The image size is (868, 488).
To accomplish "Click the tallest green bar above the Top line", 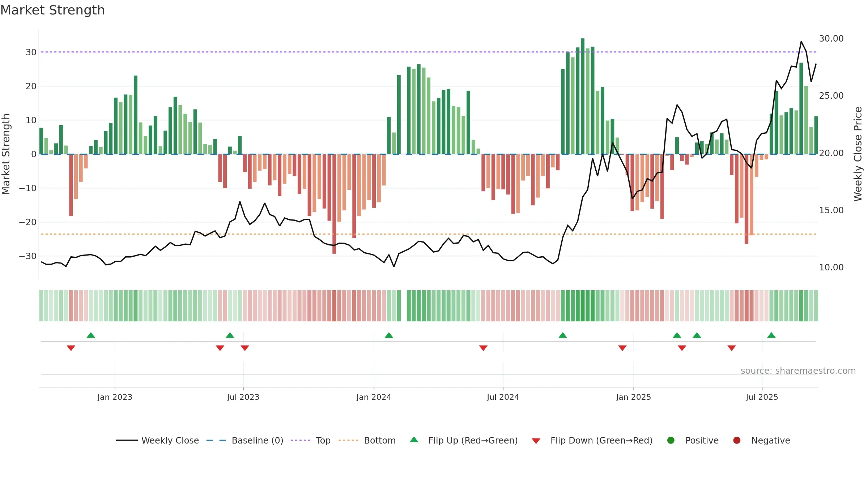I will 583,96.
